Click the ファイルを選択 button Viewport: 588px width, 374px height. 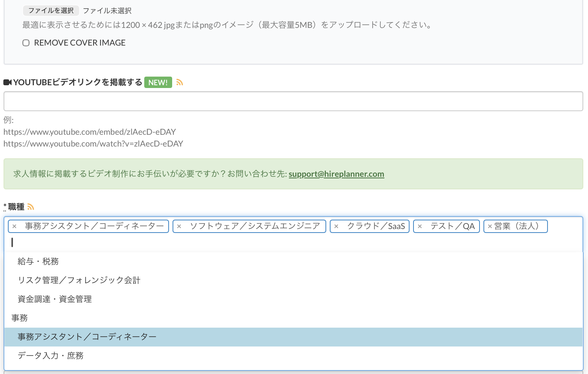[51, 11]
